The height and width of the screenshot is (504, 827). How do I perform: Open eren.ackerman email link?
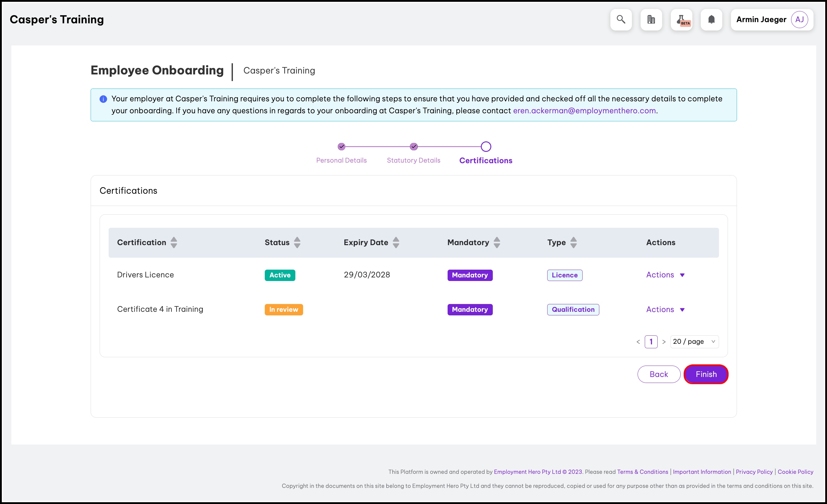coord(584,111)
